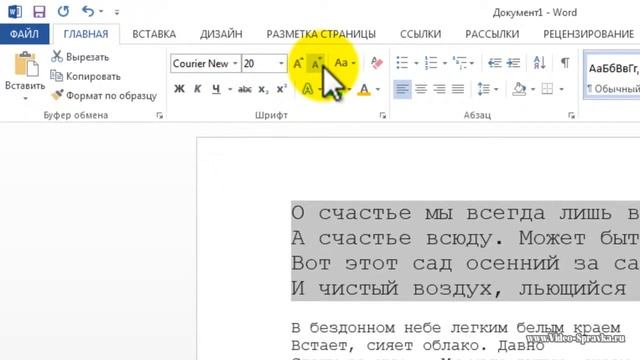The width and height of the screenshot is (640, 360).
Task: Apply borders with the borders icon
Action: tap(547, 89)
